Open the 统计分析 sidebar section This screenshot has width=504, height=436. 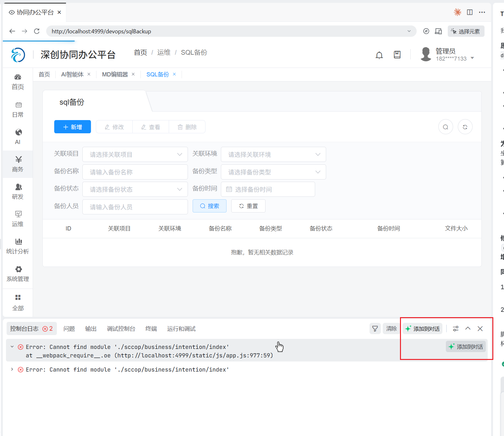pos(18,246)
